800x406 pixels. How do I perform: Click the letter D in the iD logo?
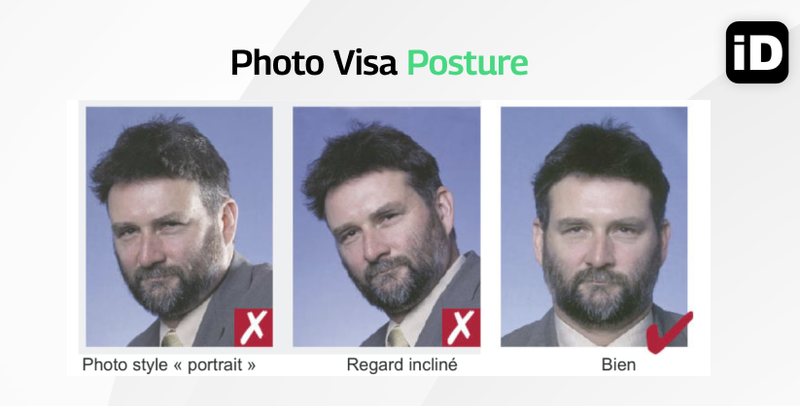point(766,54)
